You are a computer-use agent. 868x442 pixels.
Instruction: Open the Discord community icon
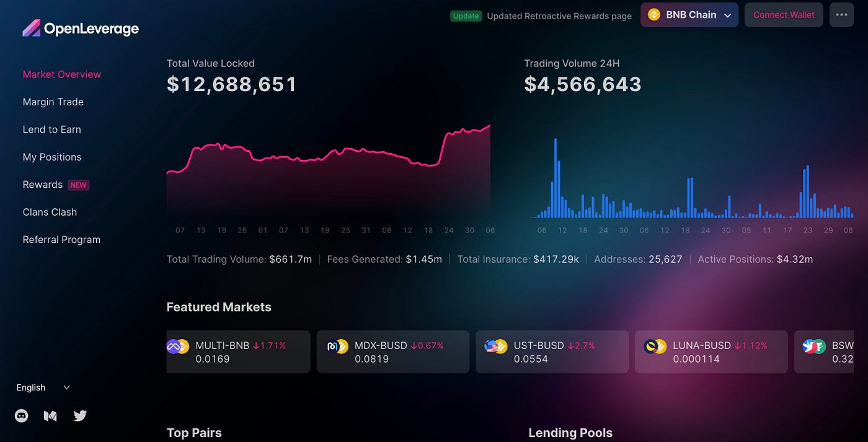pyautogui.click(x=21, y=415)
